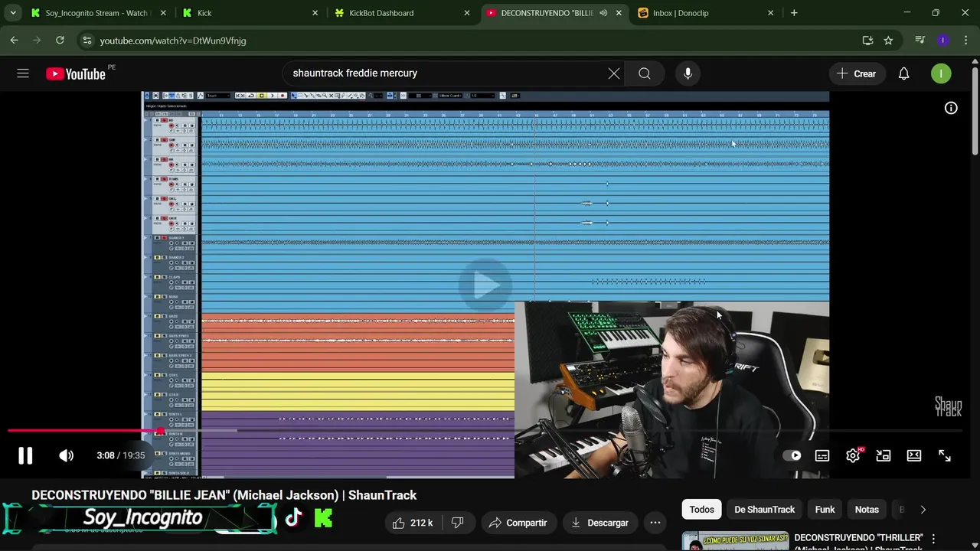Pause the YouTube video
Viewport: 980px width, 551px height.
[25, 455]
